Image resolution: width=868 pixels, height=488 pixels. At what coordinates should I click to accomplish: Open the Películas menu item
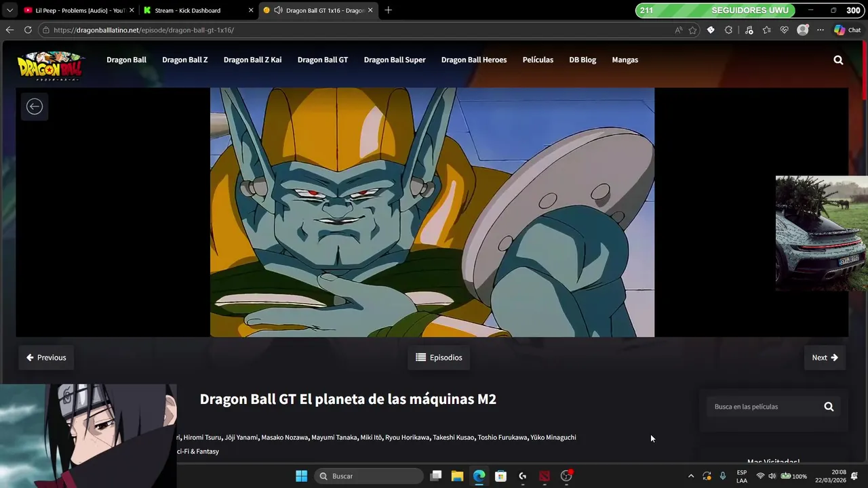[x=538, y=60]
